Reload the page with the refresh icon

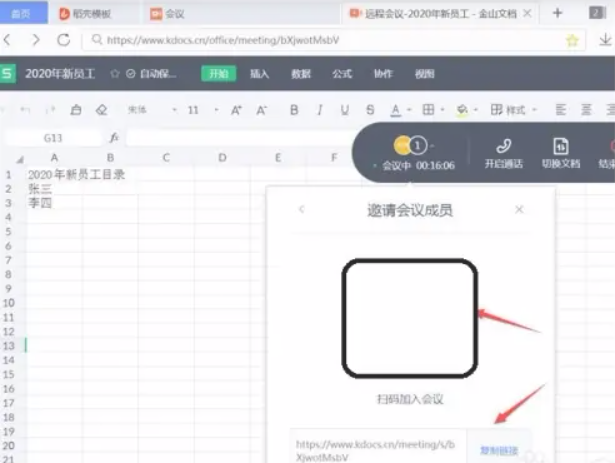coord(64,40)
